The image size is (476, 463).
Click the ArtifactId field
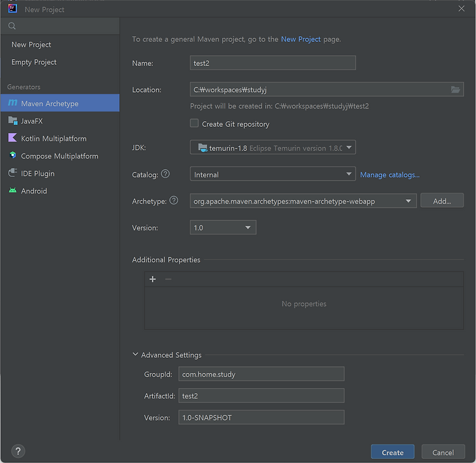pyautogui.click(x=261, y=396)
